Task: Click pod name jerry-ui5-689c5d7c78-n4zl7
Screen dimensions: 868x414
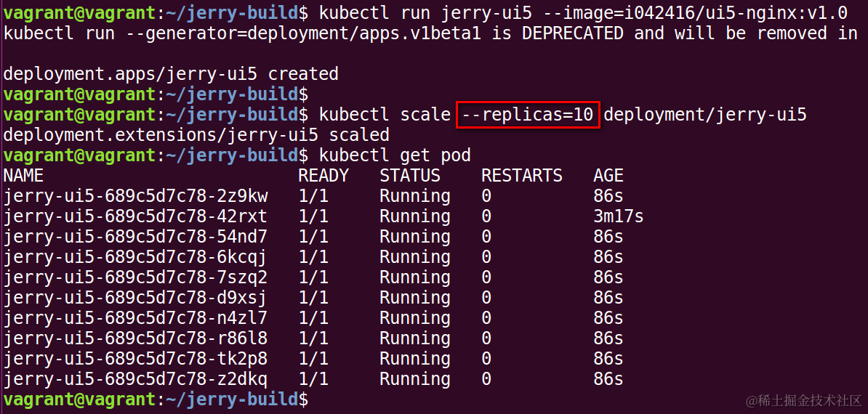Action: pyautogui.click(x=136, y=318)
